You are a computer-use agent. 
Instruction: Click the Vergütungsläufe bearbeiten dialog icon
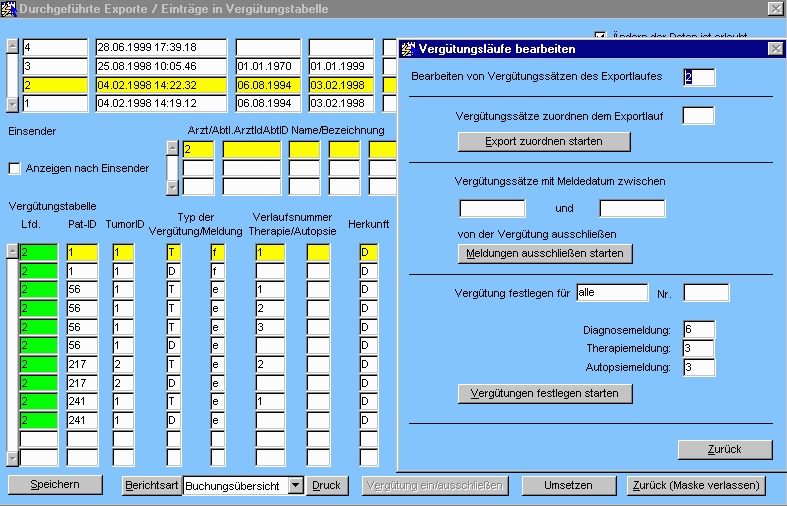pos(408,49)
